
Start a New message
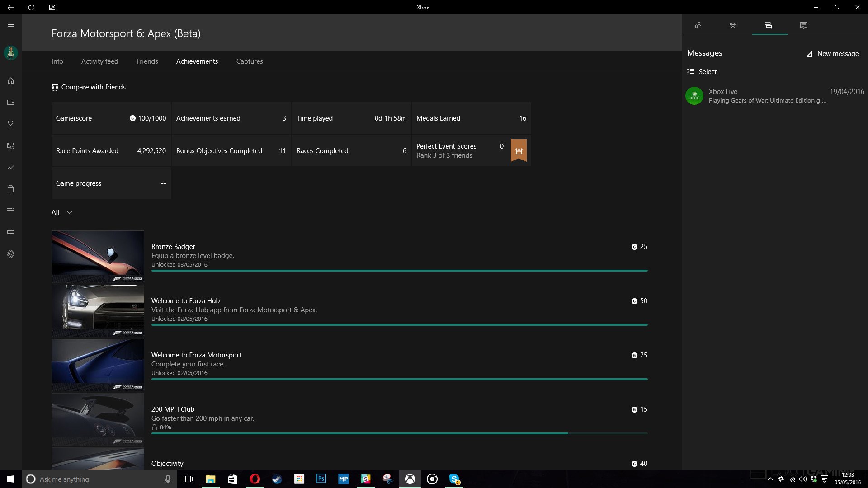(832, 54)
